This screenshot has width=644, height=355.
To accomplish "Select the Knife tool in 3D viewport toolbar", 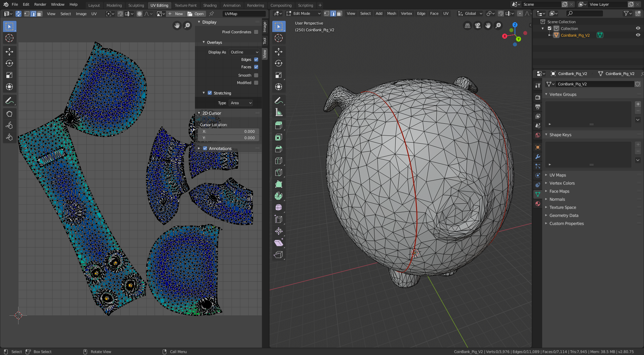I will tap(278, 173).
